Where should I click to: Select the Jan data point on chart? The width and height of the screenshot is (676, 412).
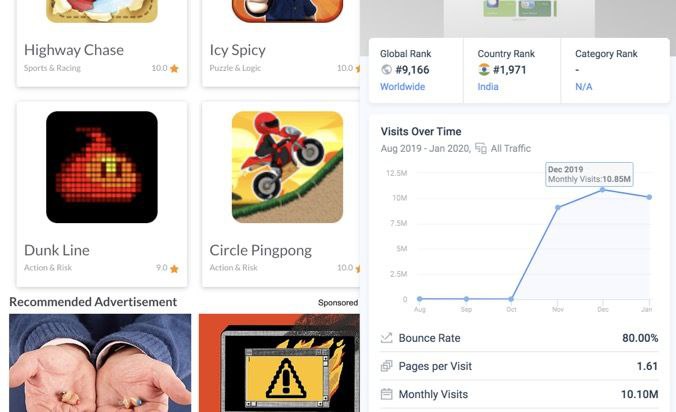coord(649,197)
